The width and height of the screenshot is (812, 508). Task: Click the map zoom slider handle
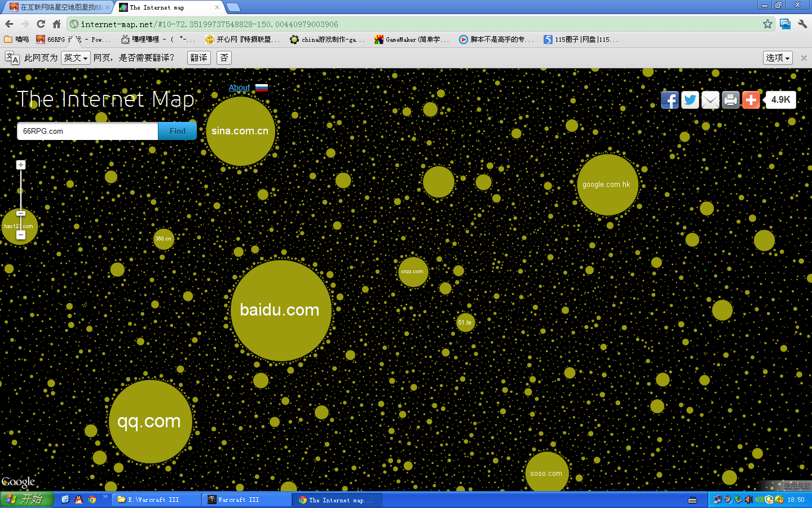[x=21, y=213]
